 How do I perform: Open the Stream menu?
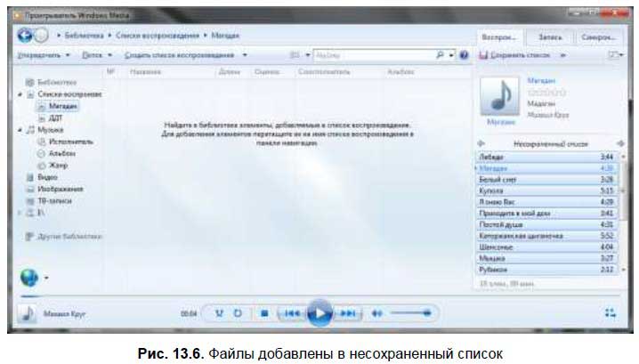97,54
